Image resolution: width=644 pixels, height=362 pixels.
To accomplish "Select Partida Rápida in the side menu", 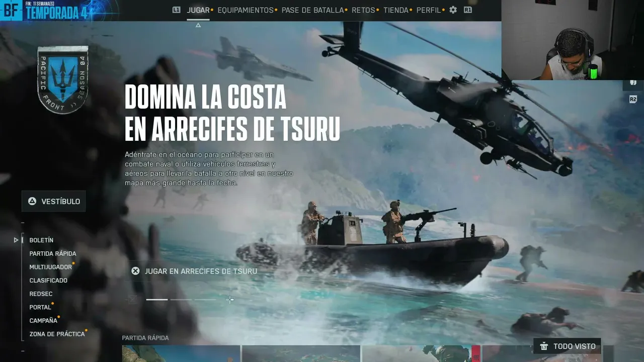I will pos(53,253).
